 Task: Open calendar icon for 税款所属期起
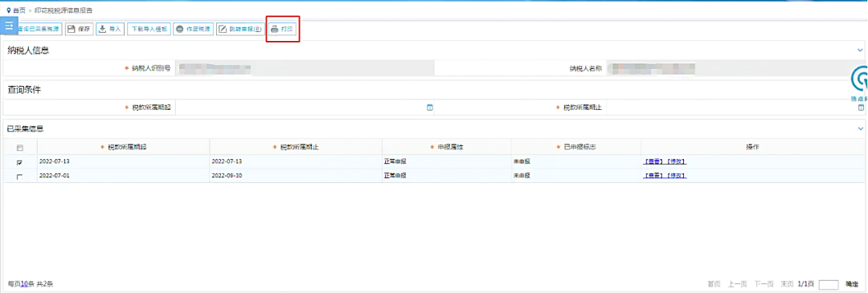click(429, 108)
